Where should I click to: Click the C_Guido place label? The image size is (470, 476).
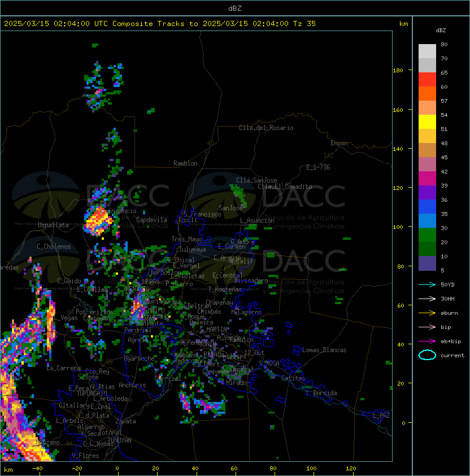pos(69,281)
